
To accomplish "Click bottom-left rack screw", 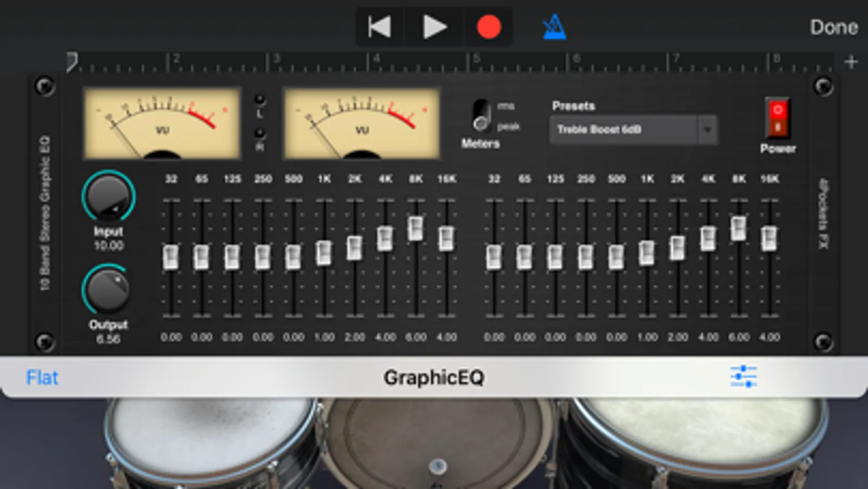I will pos(44,342).
